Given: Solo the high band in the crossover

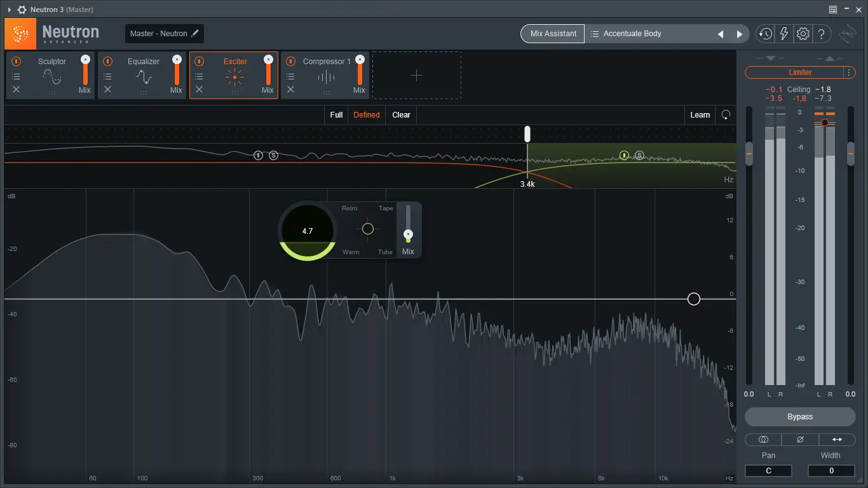Looking at the screenshot, I should click(x=639, y=155).
